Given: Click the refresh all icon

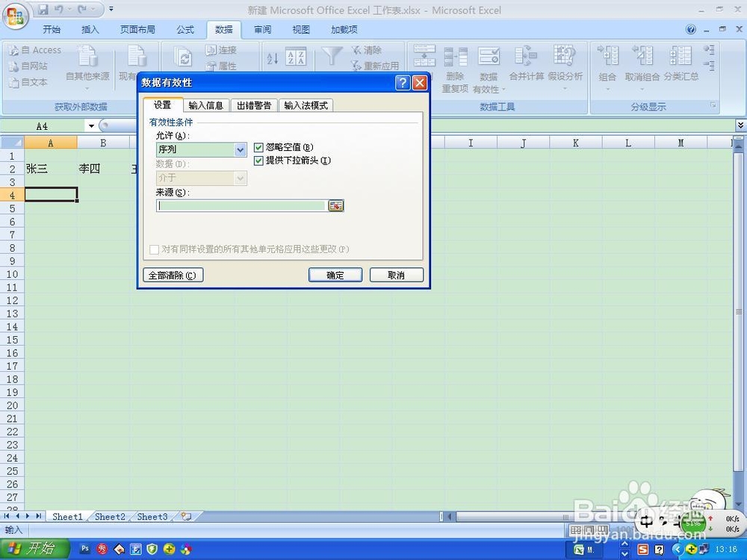Looking at the screenshot, I should click(182, 58).
